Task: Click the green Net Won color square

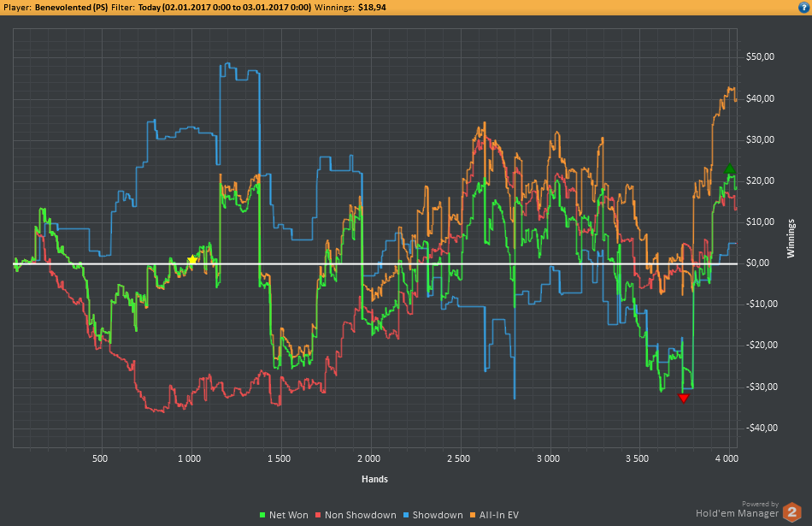Action: tap(262, 516)
